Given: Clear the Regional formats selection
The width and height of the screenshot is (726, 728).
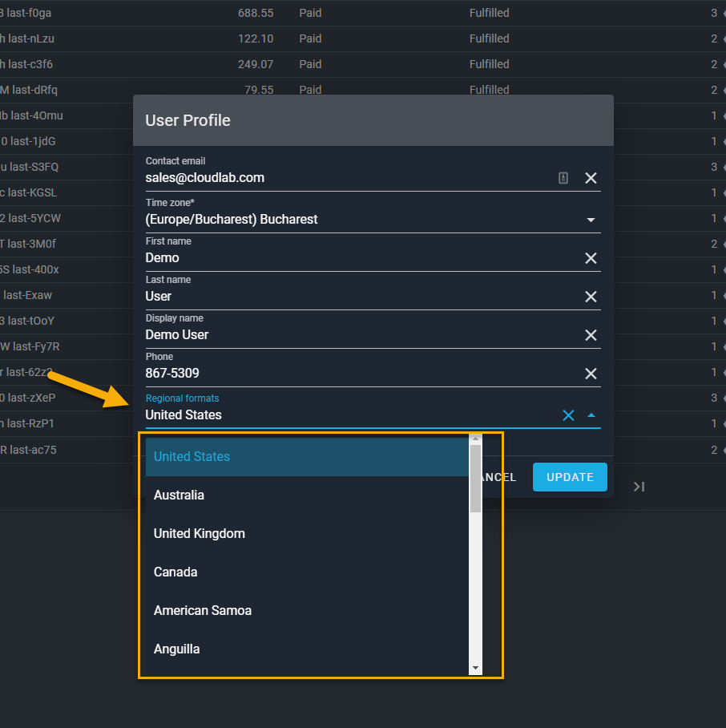Looking at the screenshot, I should click(x=568, y=415).
